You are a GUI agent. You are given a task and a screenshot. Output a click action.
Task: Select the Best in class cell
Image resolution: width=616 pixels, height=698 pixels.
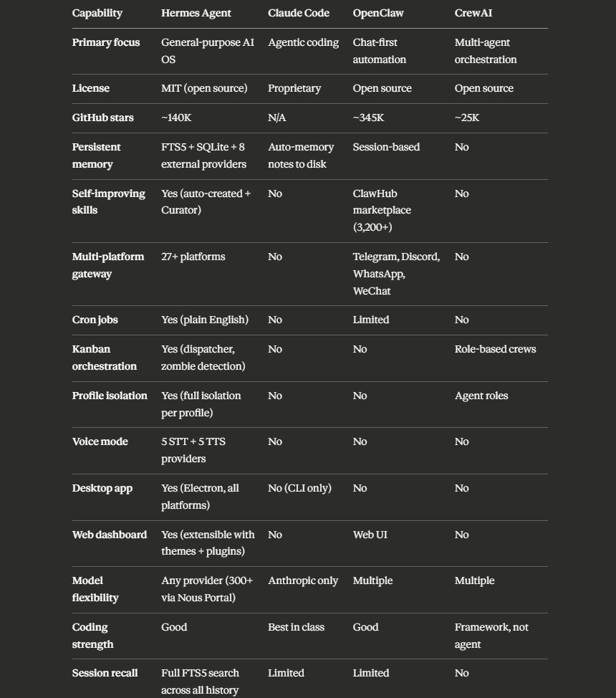pos(296,627)
